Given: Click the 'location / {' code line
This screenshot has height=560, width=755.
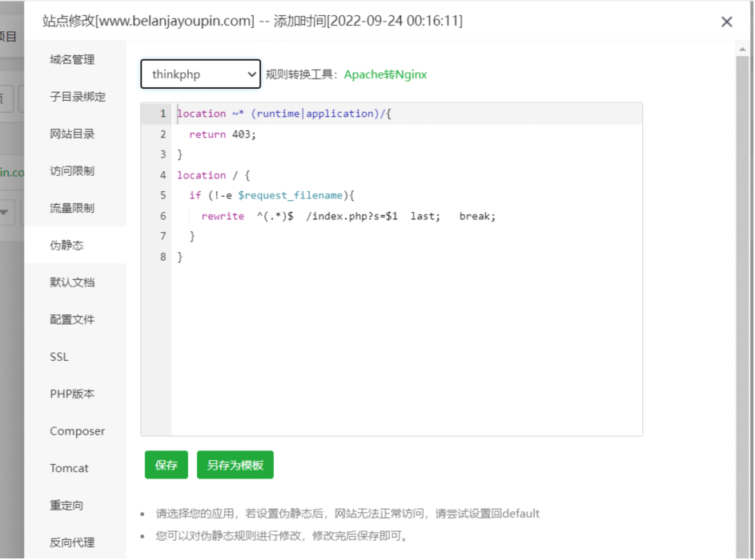Looking at the screenshot, I should (x=213, y=175).
